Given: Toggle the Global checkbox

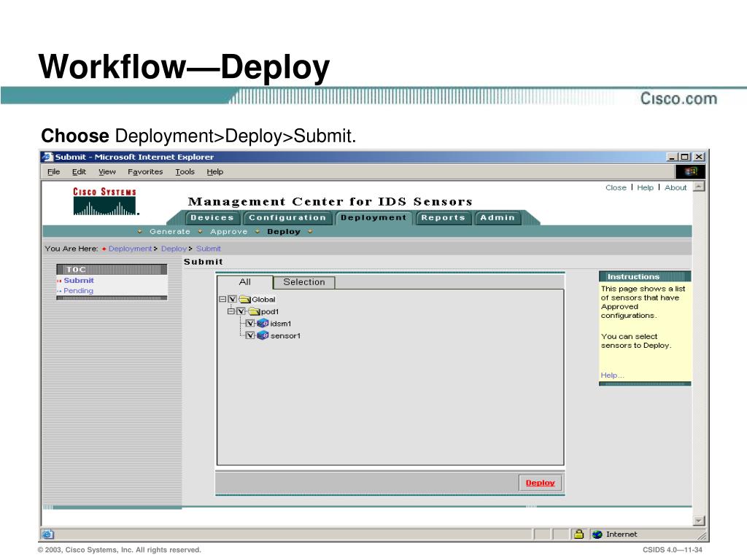Looking at the screenshot, I should point(233,299).
